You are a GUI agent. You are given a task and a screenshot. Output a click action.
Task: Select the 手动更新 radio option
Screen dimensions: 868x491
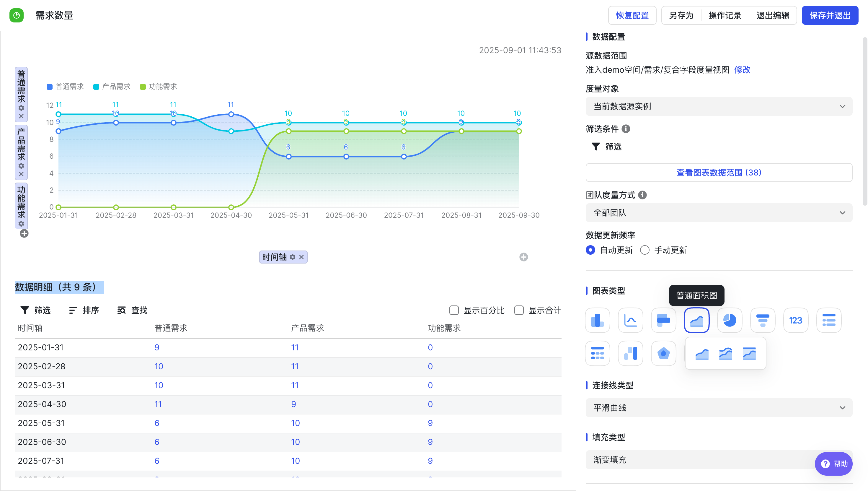pos(645,250)
